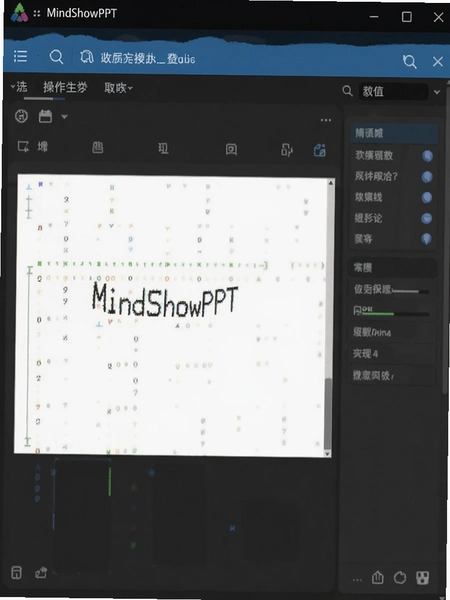Click the green progress slider in side panel
Image resolution: width=450 pixels, height=600 pixels.
[396, 314]
